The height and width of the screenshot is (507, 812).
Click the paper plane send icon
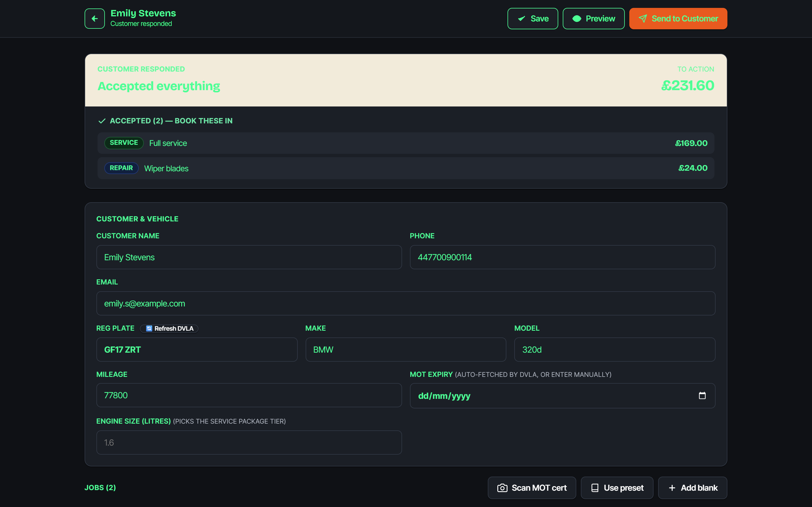click(x=643, y=18)
